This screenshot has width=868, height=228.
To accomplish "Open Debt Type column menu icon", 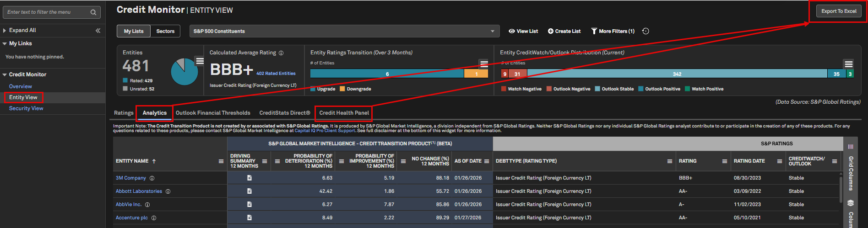I will (670, 161).
